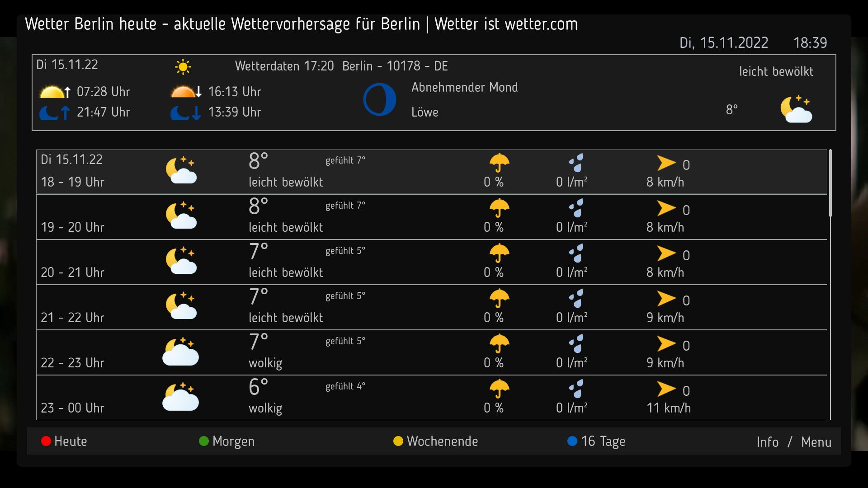Open the blue 16 Tage forecast
The image size is (868, 488).
596,441
